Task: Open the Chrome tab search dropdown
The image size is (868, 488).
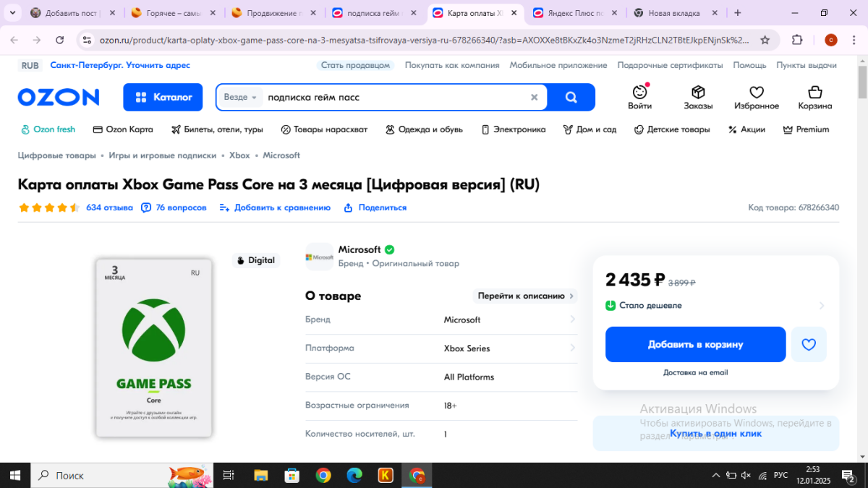Action: click(x=12, y=13)
